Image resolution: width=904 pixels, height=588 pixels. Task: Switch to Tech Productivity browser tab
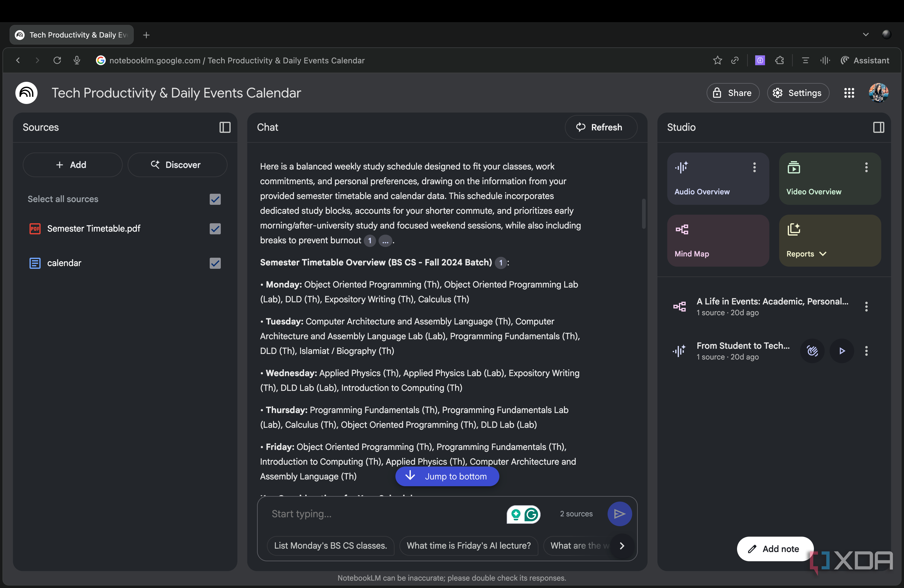[x=71, y=35]
